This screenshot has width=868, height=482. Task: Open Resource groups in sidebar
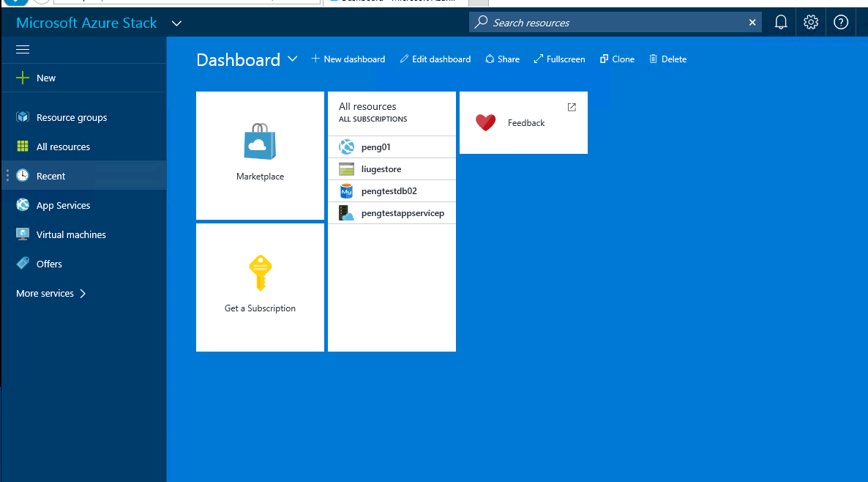(83, 117)
